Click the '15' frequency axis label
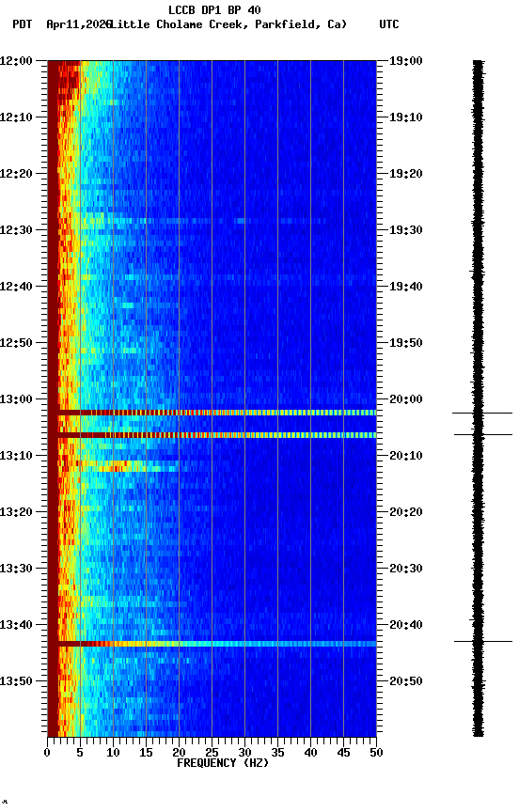 click(146, 754)
